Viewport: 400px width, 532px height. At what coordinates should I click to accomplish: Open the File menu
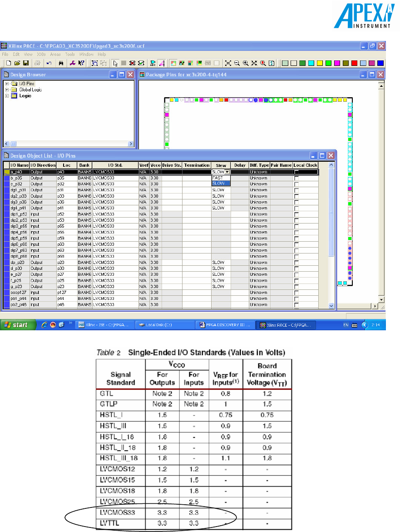pyautogui.click(x=5, y=54)
